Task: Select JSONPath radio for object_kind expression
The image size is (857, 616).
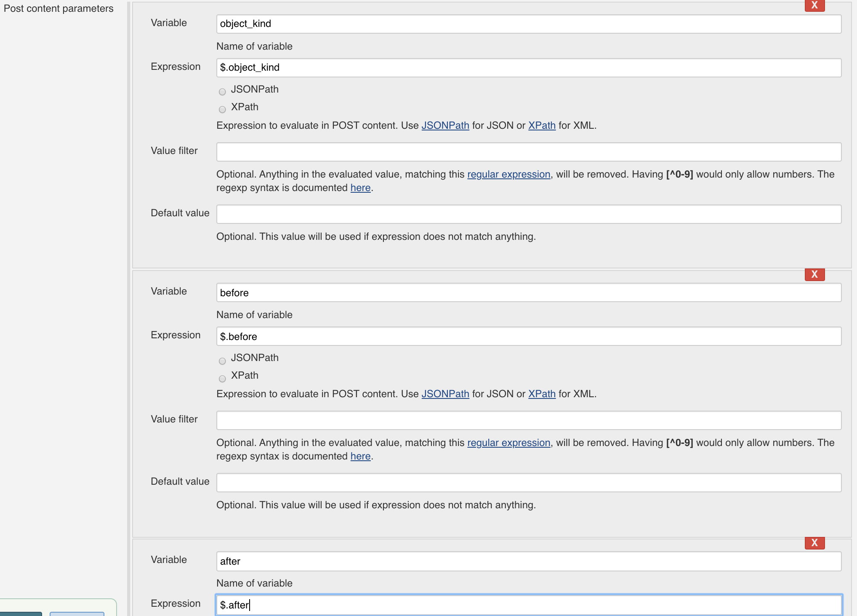Action: (x=222, y=92)
